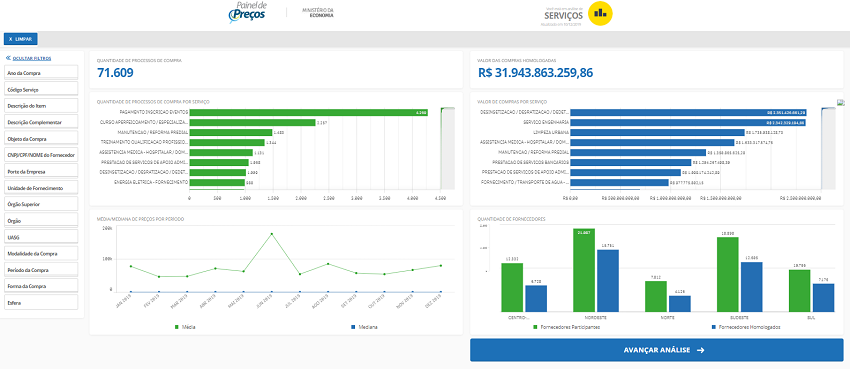Image resolution: width=850 pixels, height=369 pixels.
Task: Open the Esfera filter
Action: 42,302
